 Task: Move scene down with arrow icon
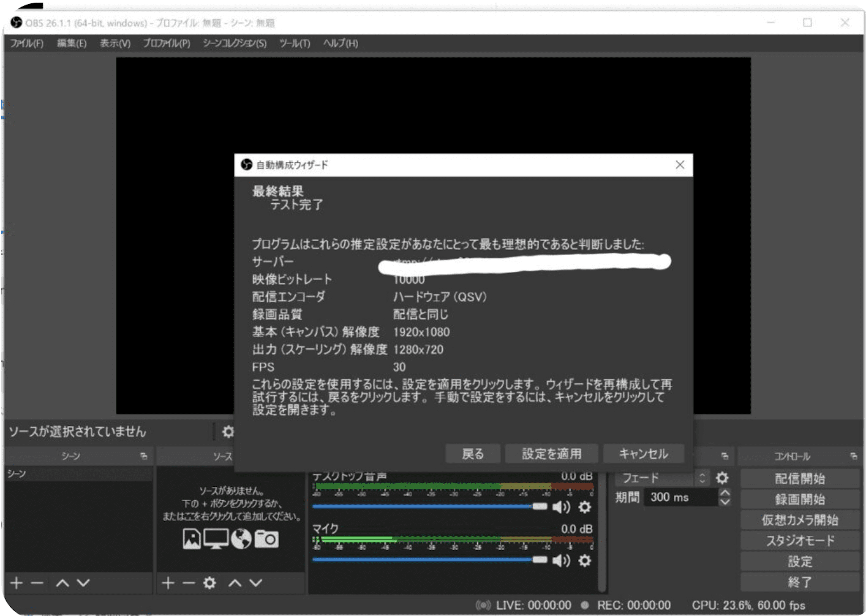83,583
